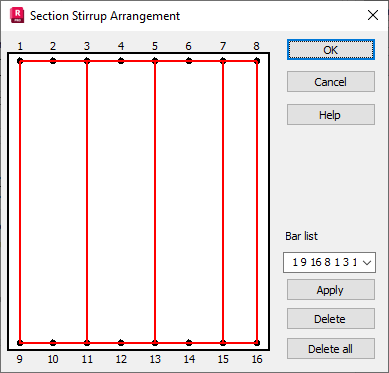Pick bar point 13 on the bottom row
The image size is (389, 373).
click(x=155, y=343)
